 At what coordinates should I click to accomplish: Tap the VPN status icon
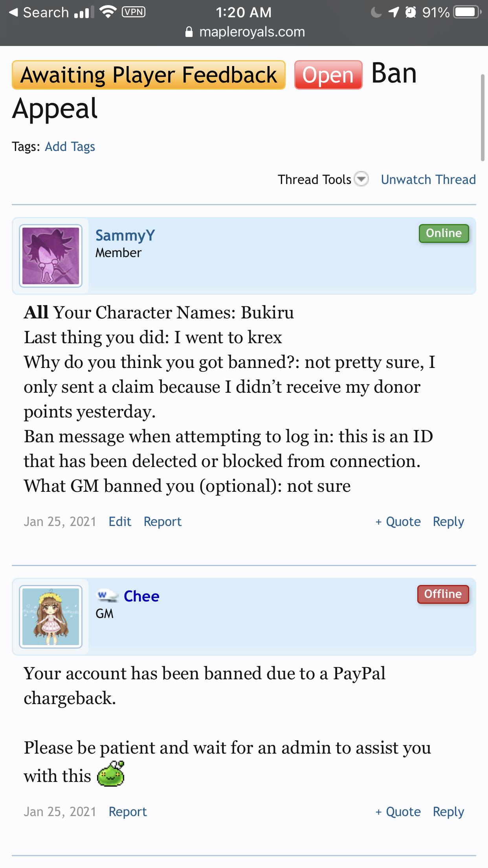click(x=134, y=12)
